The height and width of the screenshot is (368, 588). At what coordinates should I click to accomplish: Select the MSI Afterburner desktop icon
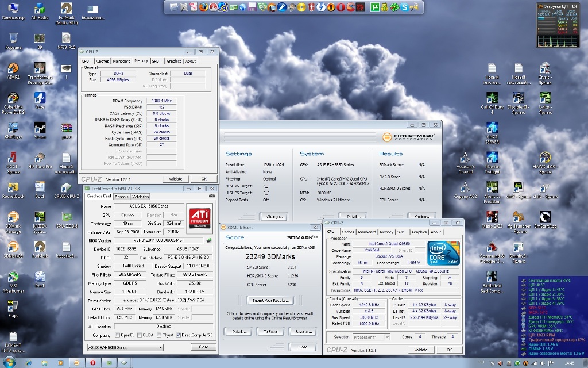[x=13, y=282]
